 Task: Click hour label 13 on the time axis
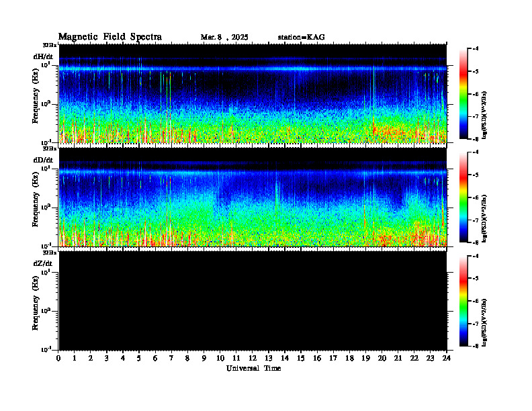[x=269, y=359]
